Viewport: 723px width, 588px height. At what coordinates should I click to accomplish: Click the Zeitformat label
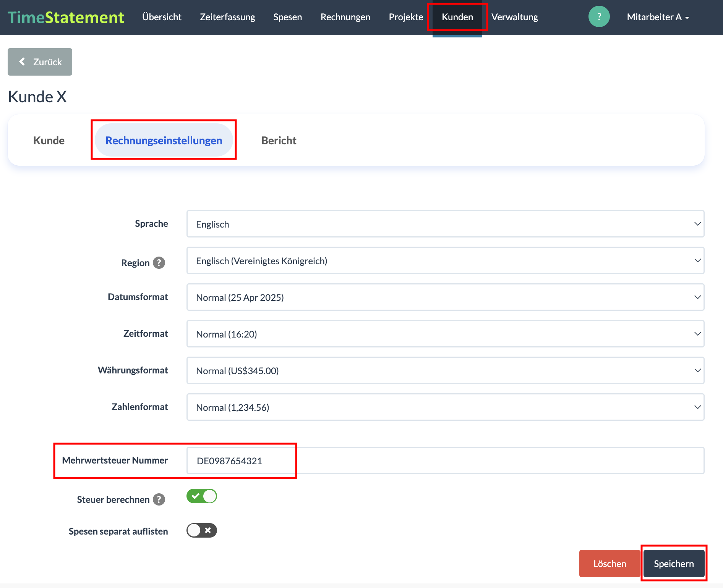146,334
